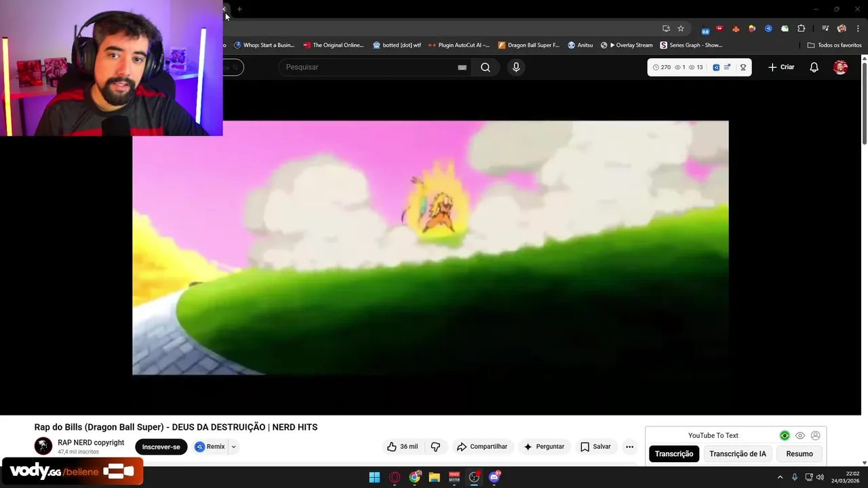
Task: Click the list icon in vidIQ stats bar
Action: coord(728,67)
